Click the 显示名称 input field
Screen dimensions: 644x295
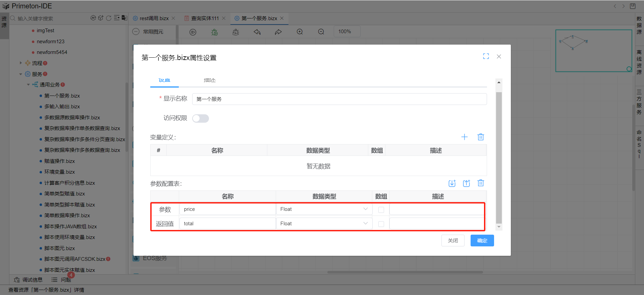pyautogui.click(x=339, y=99)
